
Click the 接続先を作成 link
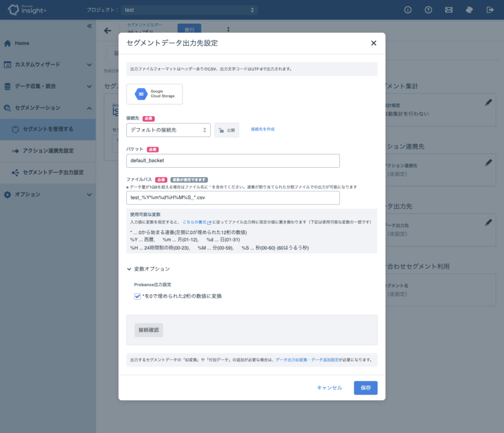(x=262, y=129)
